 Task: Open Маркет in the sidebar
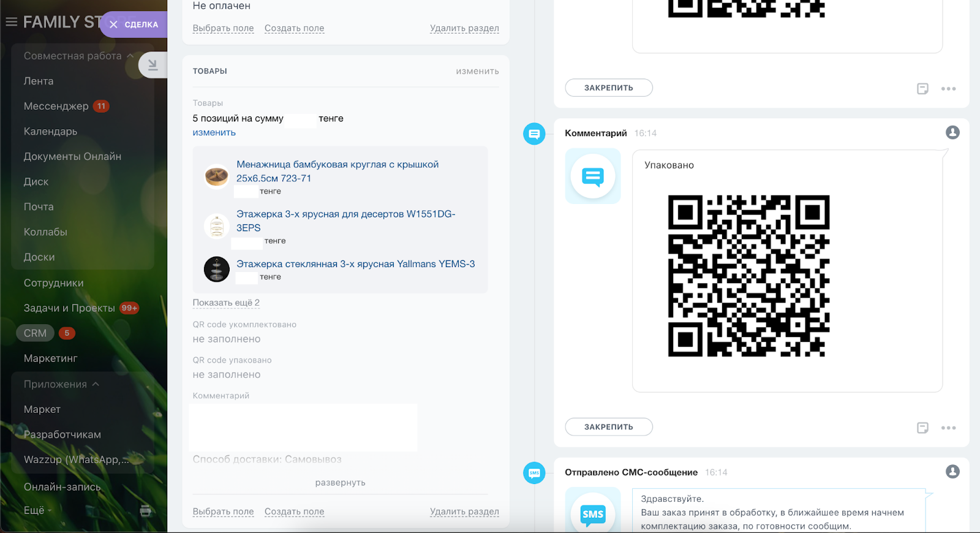(42, 409)
